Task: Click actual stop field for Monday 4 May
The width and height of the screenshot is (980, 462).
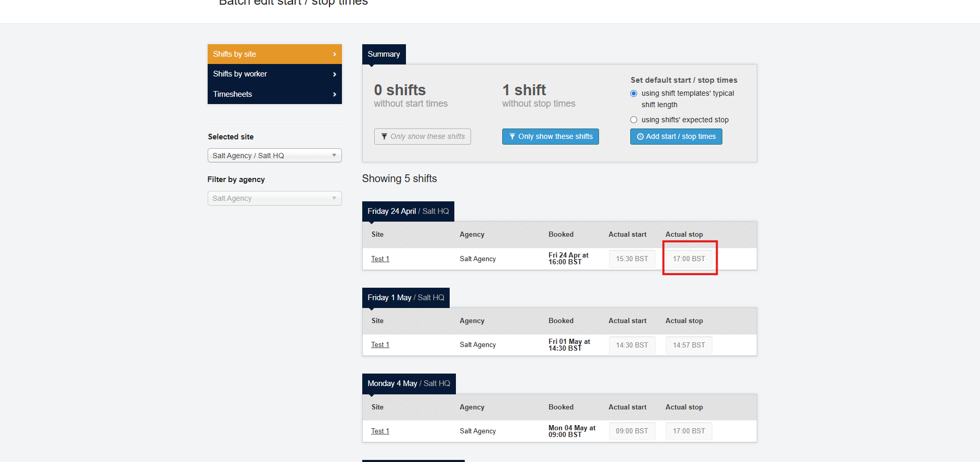Action: coord(689,431)
